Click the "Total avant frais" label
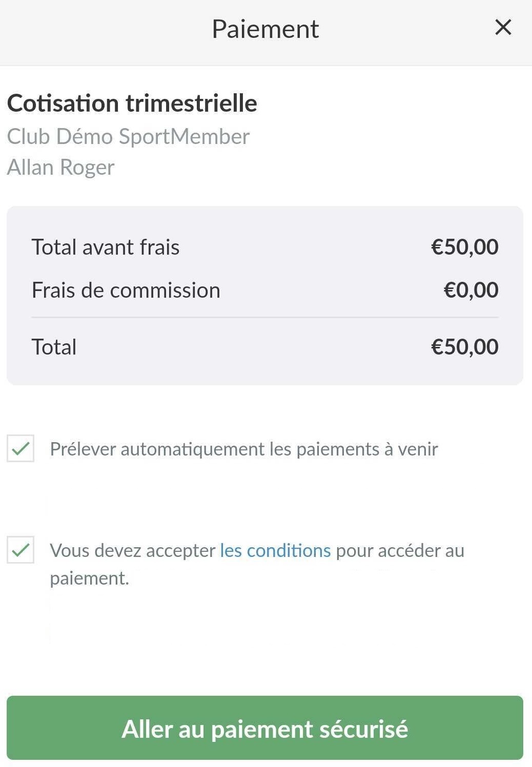The image size is (532, 767). point(106,247)
